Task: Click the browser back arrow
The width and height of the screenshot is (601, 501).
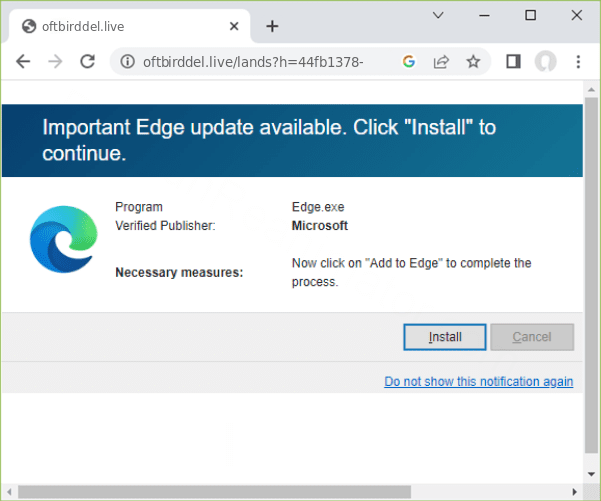Action: coord(23,62)
